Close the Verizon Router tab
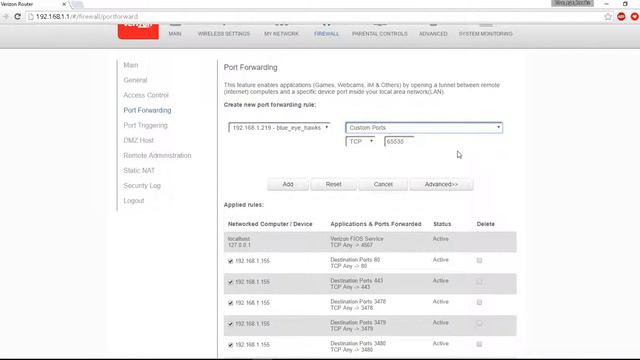This screenshot has height=360, width=640. tap(64, 4)
